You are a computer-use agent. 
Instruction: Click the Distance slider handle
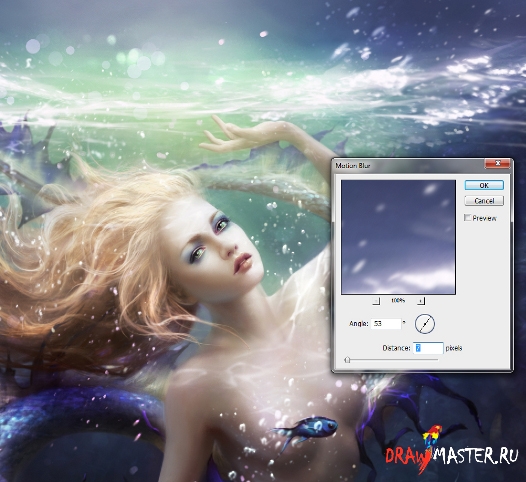tap(348, 360)
